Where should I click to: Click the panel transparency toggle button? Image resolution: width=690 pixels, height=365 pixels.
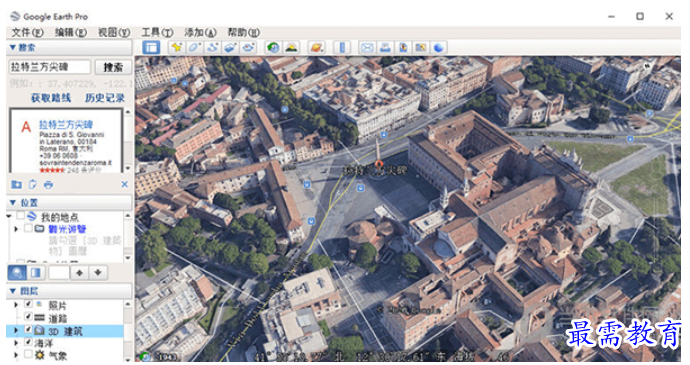click(x=36, y=273)
